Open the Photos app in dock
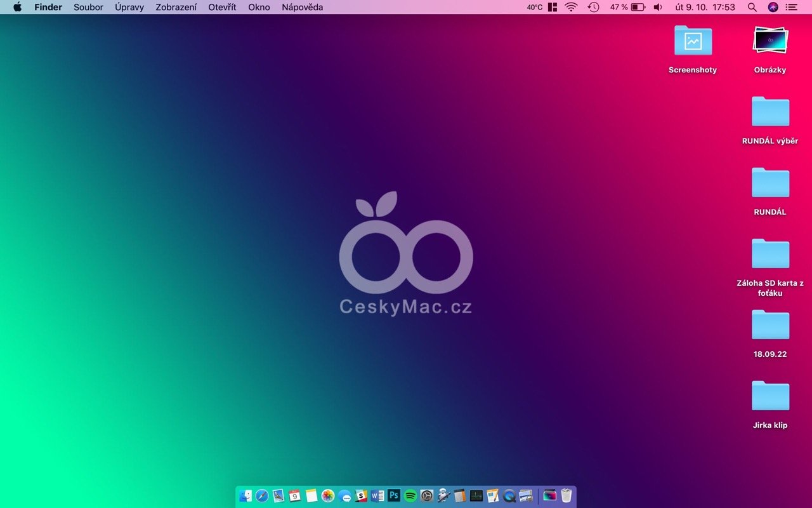The width and height of the screenshot is (812, 508). pyautogui.click(x=328, y=496)
